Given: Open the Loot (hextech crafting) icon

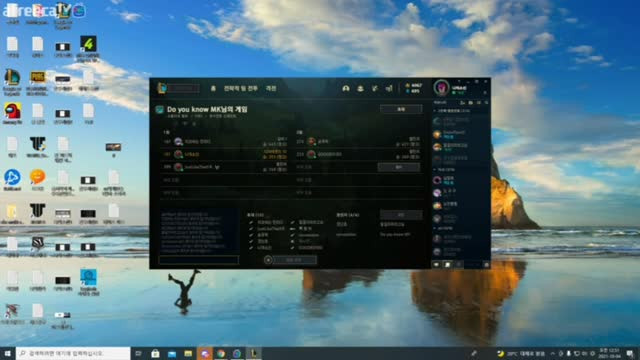Looking at the screenshot, I should click(375, 88).
